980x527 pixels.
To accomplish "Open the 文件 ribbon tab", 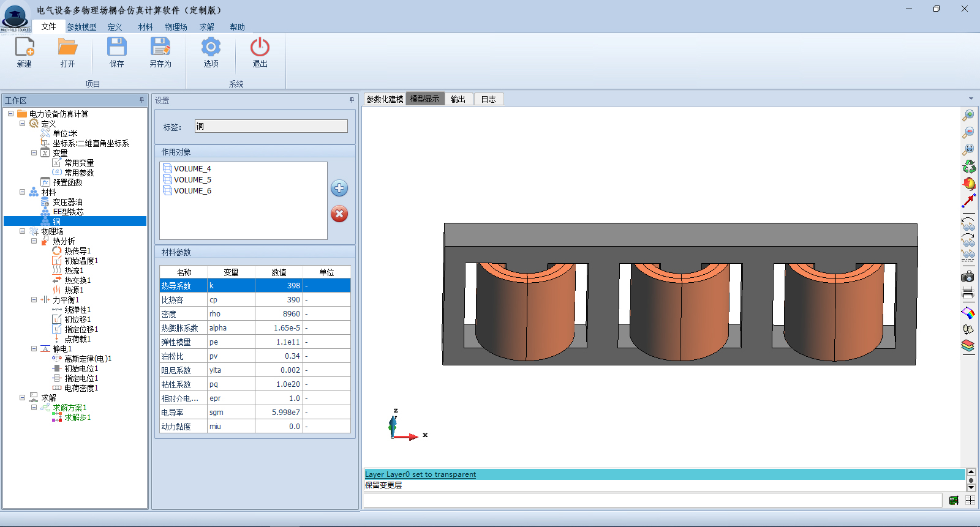I will (48, 26).
